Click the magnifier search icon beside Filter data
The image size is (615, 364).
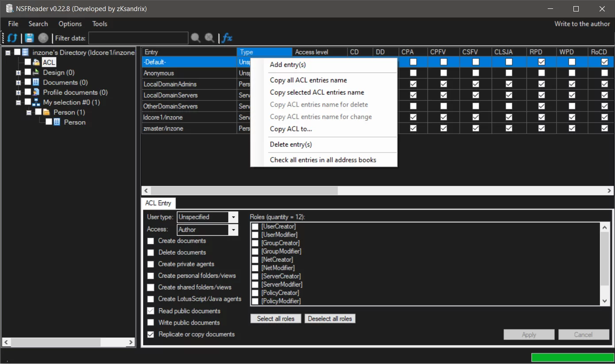(196, 38)
